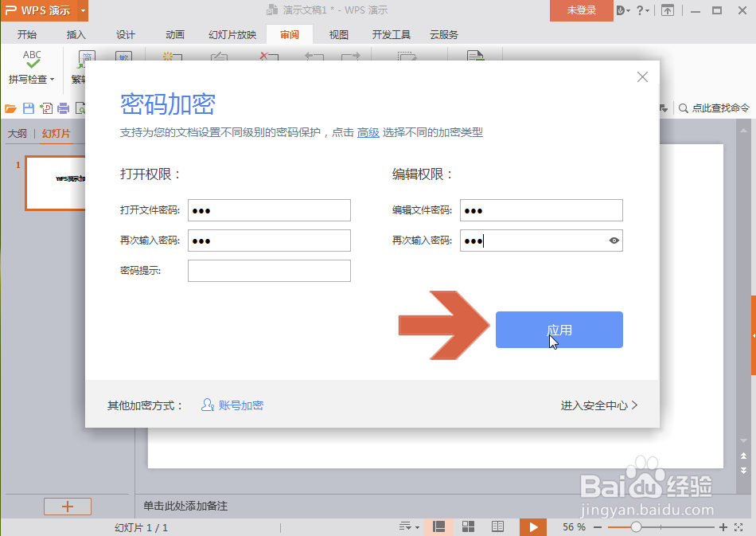Switch to the 视图 ribbon tab
Viewport: 756px width, 536px height.
(x=337, y=34)
